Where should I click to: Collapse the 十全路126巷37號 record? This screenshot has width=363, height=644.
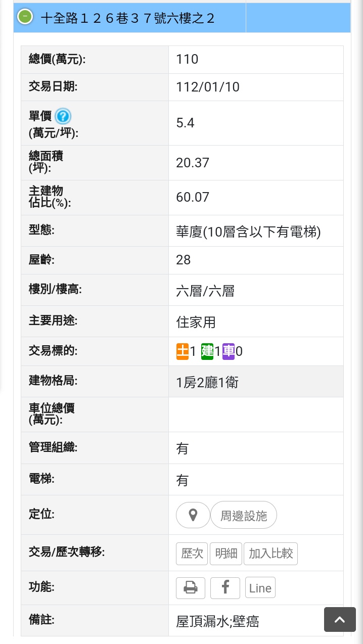pyautogui.click(x=25, y=17)
